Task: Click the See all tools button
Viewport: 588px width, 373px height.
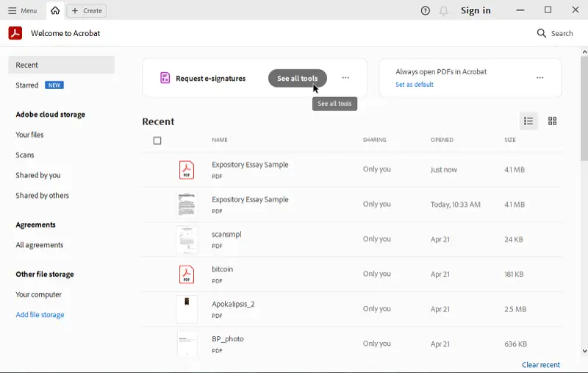Action: [298, 78]
